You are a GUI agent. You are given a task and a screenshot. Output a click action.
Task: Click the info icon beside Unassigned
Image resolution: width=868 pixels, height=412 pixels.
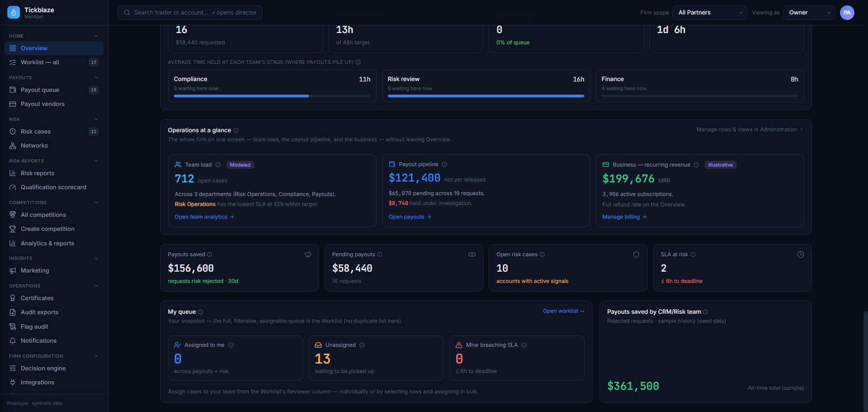point(362,345)
